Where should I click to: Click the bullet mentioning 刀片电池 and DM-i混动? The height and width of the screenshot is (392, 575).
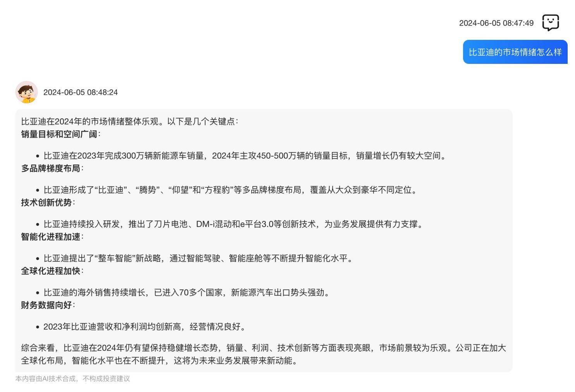pyautogui.click(x=233, y=224)
